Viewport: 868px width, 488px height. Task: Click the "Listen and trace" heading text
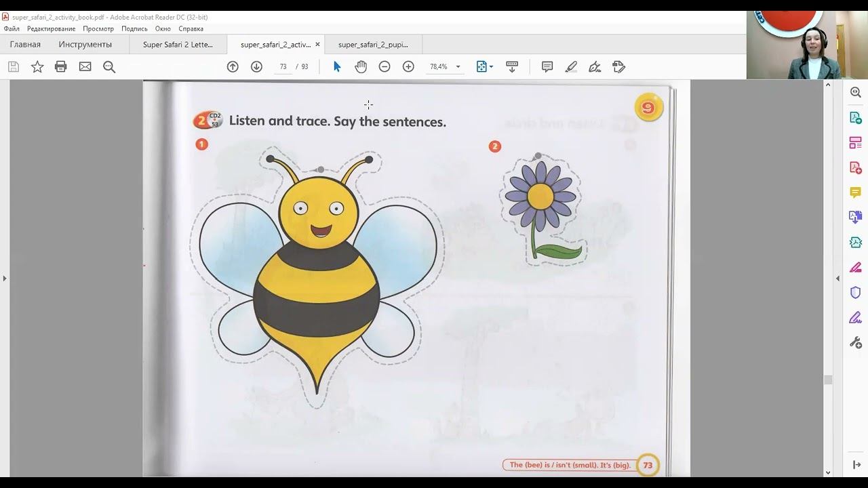(337, 121)
